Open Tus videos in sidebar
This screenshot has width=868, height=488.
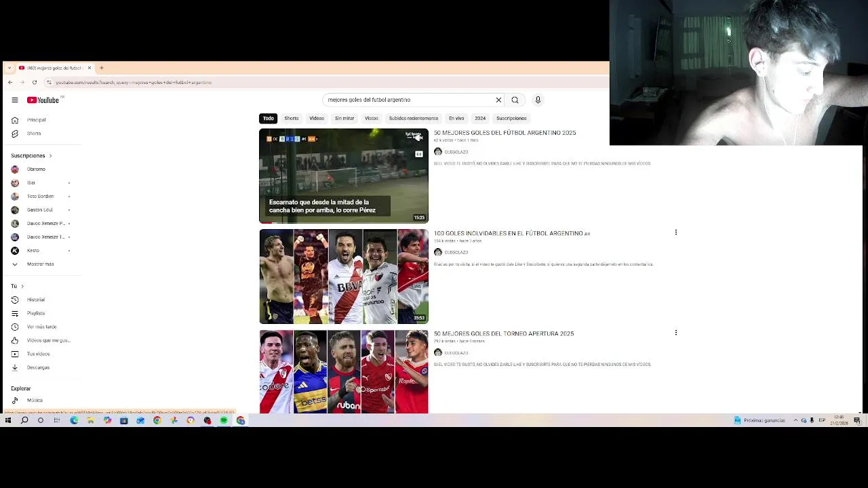pos(38,354)
